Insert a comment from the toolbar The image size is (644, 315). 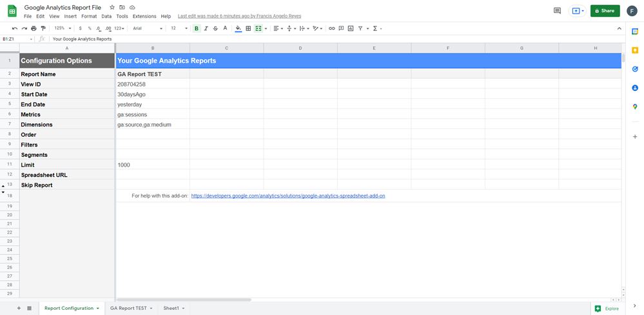coord(341,28)
